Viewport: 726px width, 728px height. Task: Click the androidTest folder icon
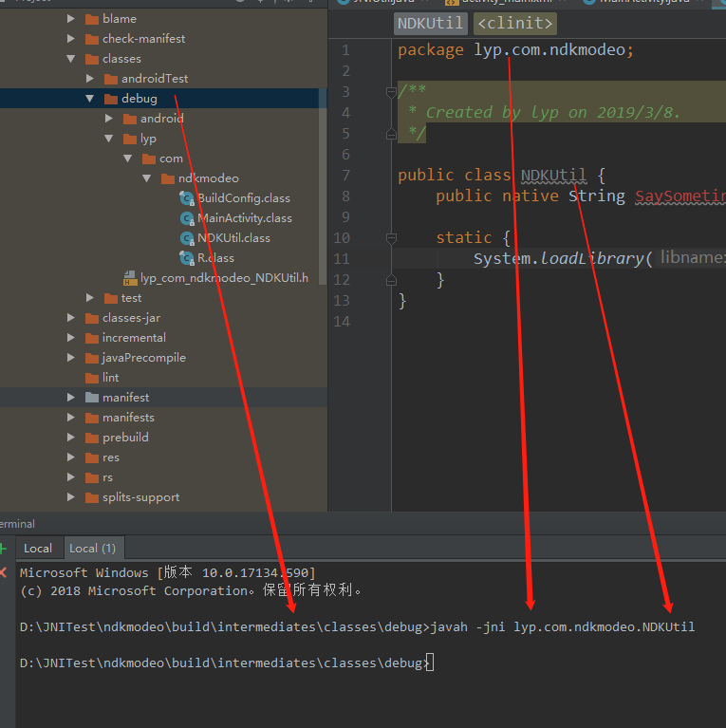(111, 79)
